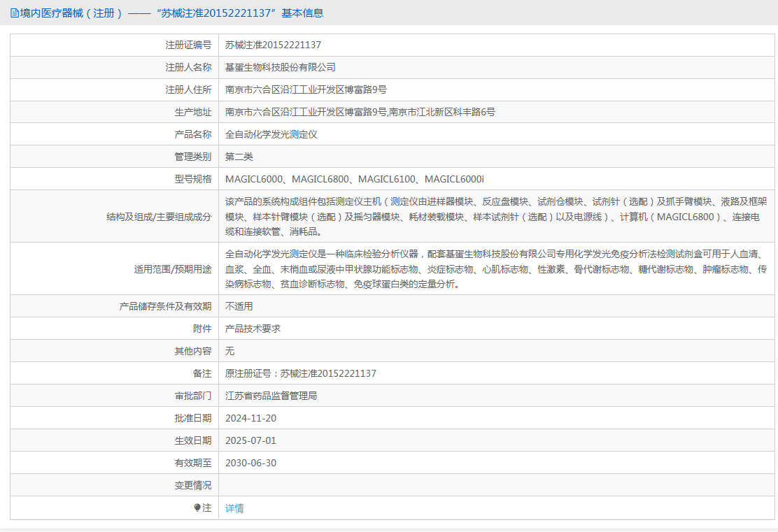Select the 产品名称 label
The height and width of the screenshot is (532, 778).
pyautogui.click(x=193, y=134)
